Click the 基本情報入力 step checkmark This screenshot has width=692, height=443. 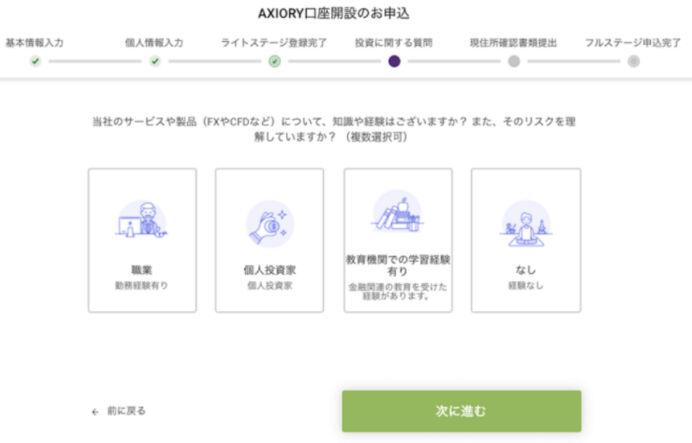pyautogui.click(x=35, y=61)
